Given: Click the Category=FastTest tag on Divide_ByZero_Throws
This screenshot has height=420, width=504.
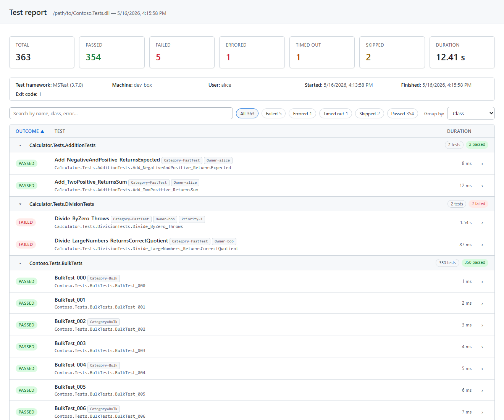Looking at the screenshot, I should tap(131, 219).
